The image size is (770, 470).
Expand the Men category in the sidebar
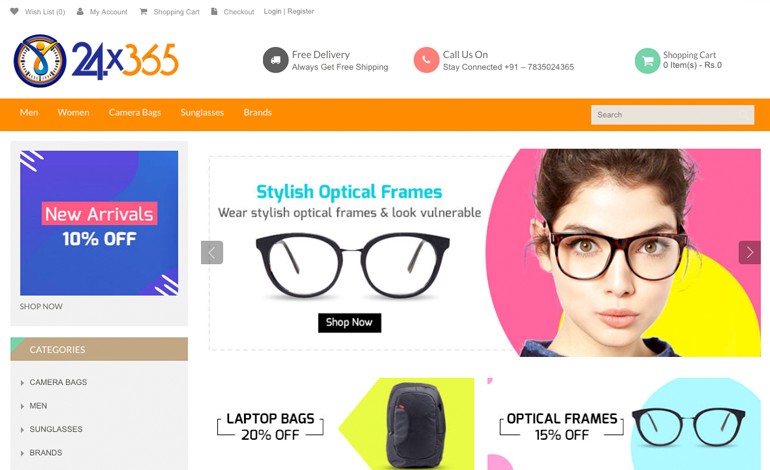tap(22, 406)
